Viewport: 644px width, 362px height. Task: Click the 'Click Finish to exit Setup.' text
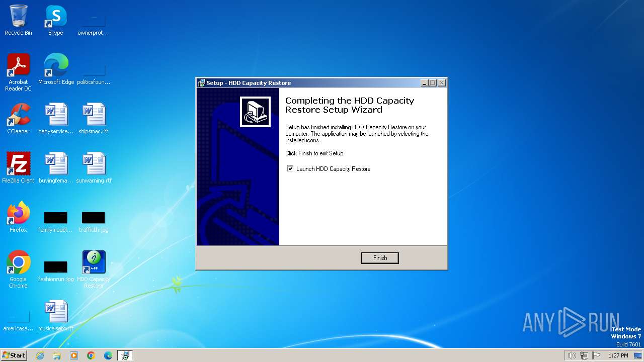tap(315, 153)
